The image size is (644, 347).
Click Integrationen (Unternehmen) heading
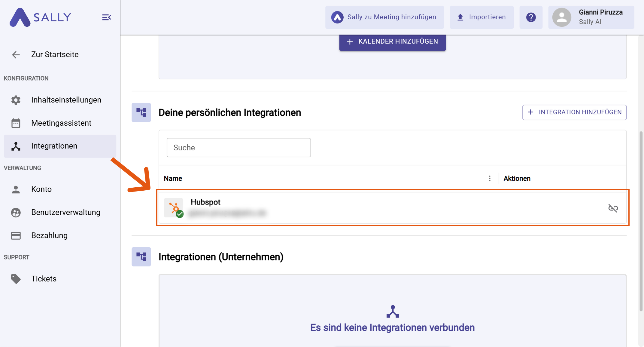[221, 257]
